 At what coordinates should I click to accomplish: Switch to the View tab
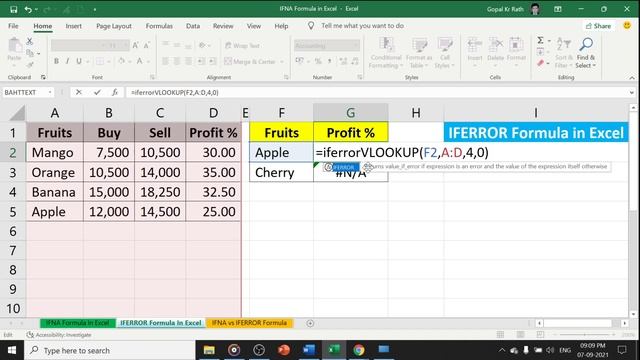(254, 26)
